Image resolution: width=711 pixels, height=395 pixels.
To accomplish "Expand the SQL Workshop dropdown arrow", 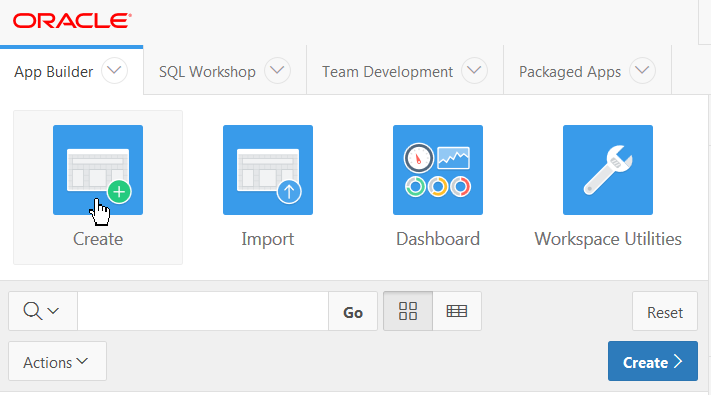I will (277, 71).
